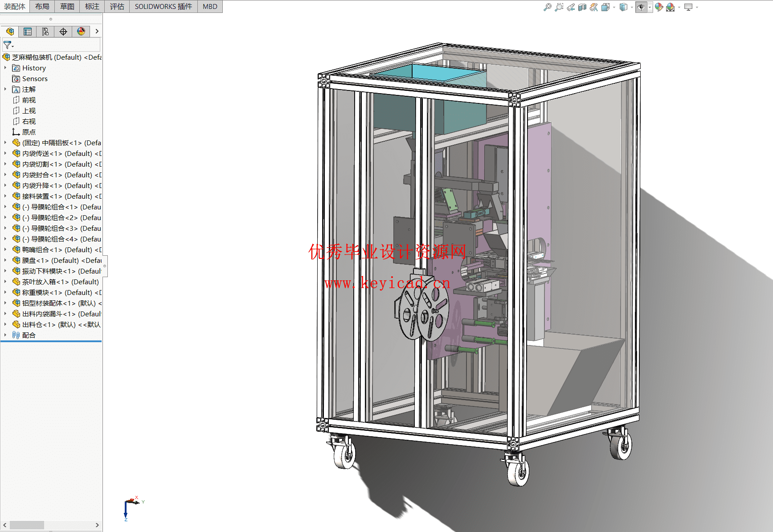Select 称重模块<1> component
The image size is (773, 532).
point(57,292)
